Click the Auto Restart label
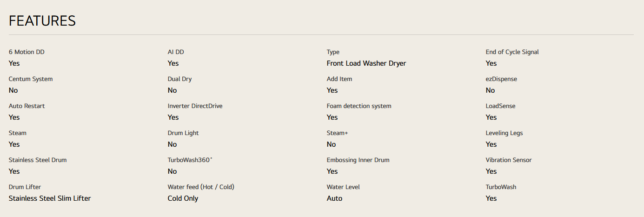 [x=27, y=106]
